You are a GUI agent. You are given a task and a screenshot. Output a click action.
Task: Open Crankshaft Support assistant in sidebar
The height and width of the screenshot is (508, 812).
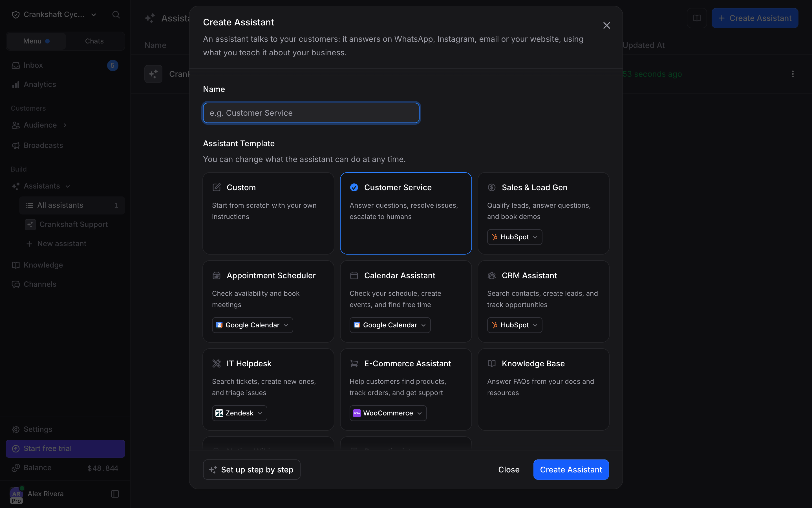tap(72, 224)
